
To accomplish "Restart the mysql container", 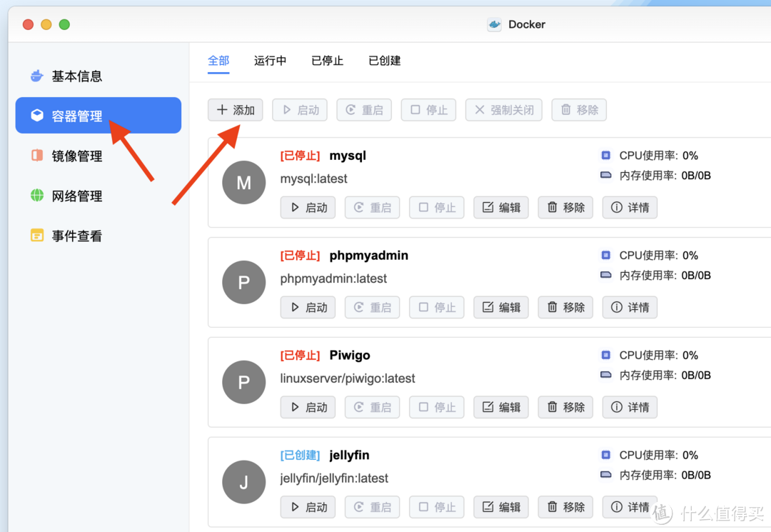I will [372, 208].
